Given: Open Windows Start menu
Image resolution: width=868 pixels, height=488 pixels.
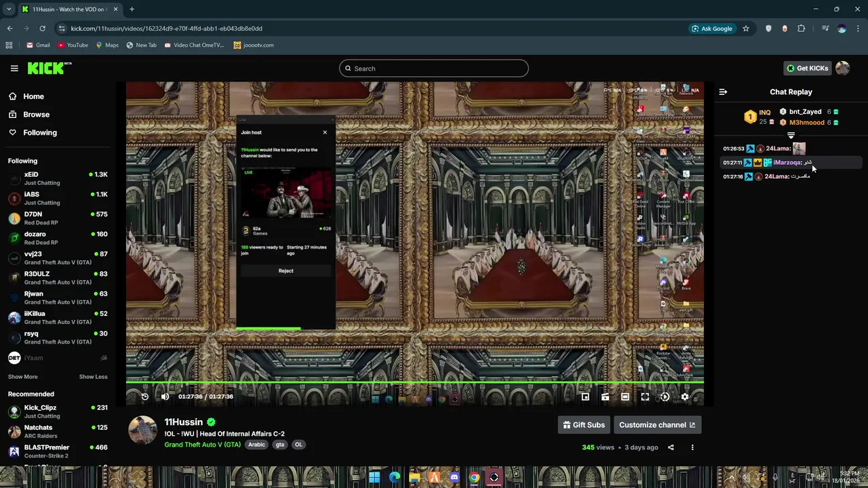Looking at the screenshot, I should point(374,477).
